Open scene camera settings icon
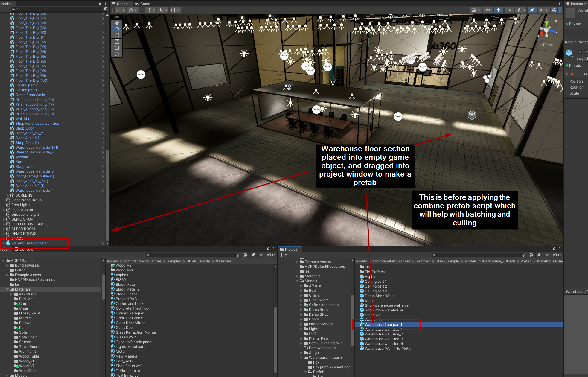This screenshot has height=377, width=588. pyautogui.click(x=541, y=10)
